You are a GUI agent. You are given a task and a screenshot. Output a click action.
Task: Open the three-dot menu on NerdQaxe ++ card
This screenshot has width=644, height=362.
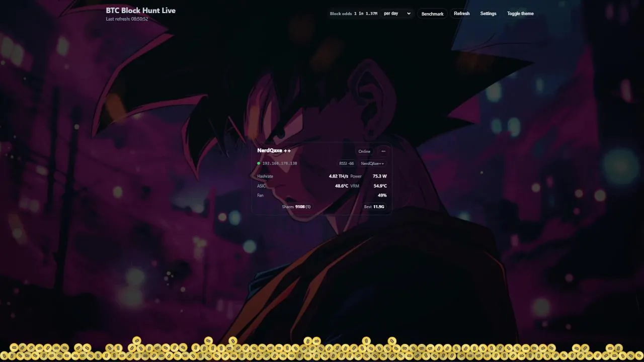(x=383, y=151)
